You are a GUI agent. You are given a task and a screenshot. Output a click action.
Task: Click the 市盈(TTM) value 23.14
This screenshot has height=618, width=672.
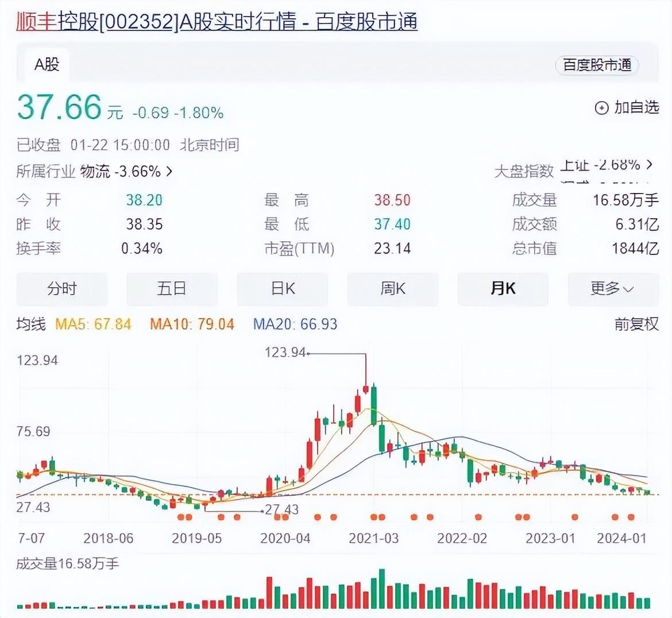(x=392, y=249)
